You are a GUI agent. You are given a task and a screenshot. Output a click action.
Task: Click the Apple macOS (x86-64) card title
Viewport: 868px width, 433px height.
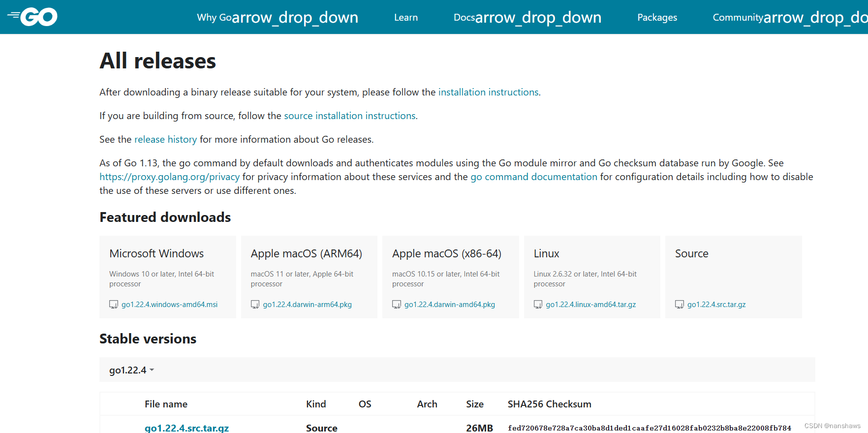447,253
